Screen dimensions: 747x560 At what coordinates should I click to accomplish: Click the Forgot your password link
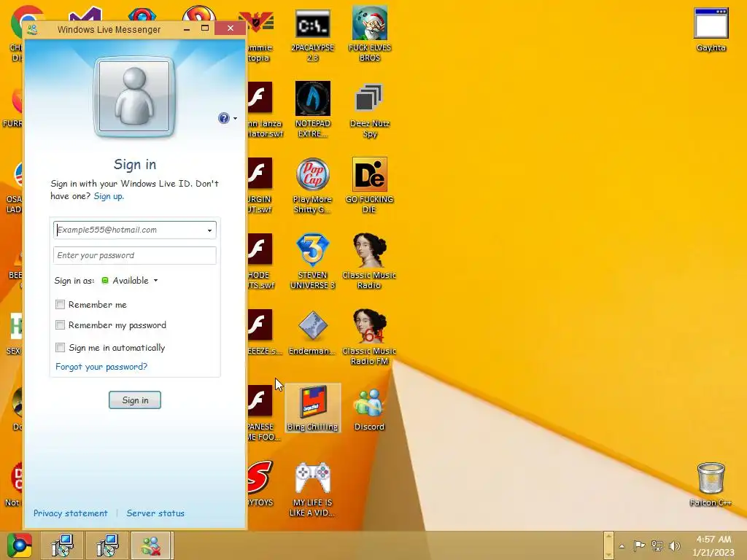[101, 367]
